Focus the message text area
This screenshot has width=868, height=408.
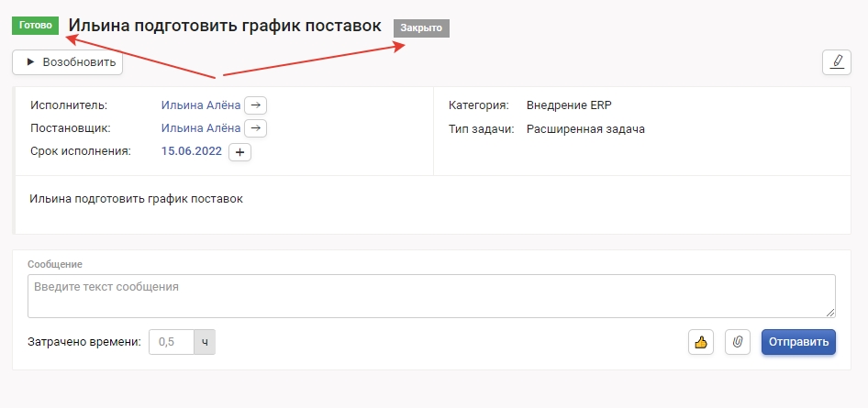click(x=431, y=296)
